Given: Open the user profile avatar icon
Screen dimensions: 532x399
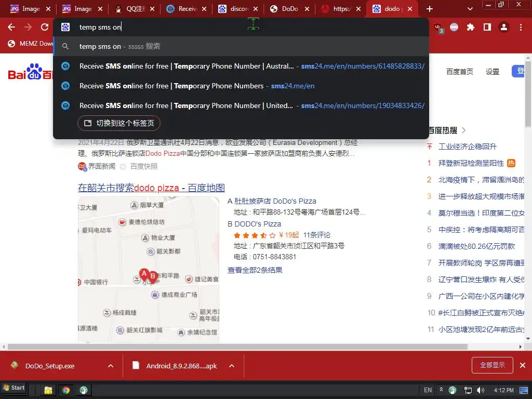Looking at the screenshot, I should [504, 27].
